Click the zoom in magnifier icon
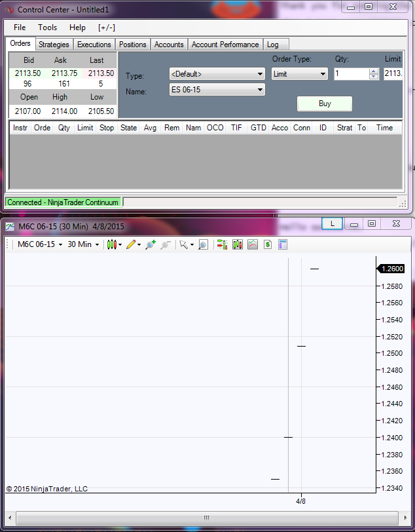Image resolution: width=415 pixels, height=532 pixels. [151, 244]
